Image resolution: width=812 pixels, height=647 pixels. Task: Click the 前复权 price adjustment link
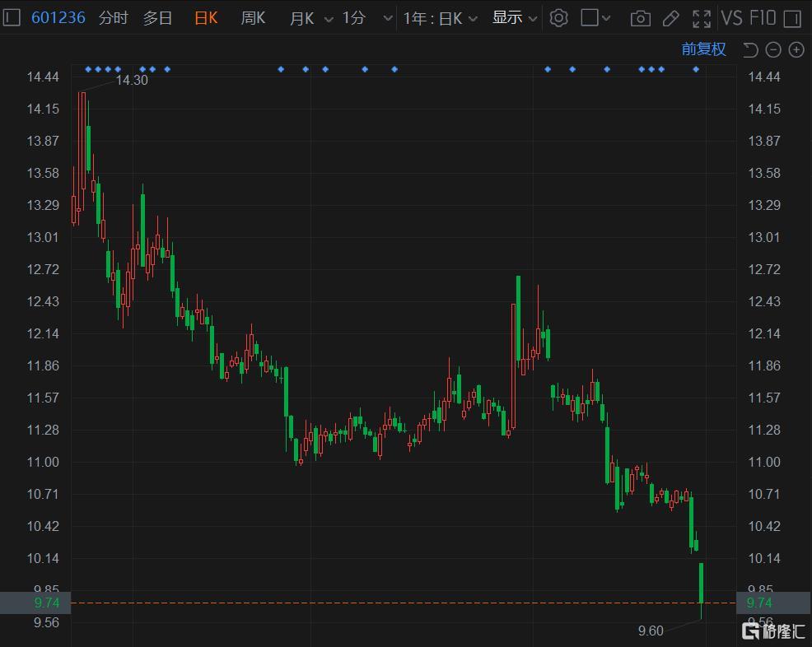click(703, 49)
